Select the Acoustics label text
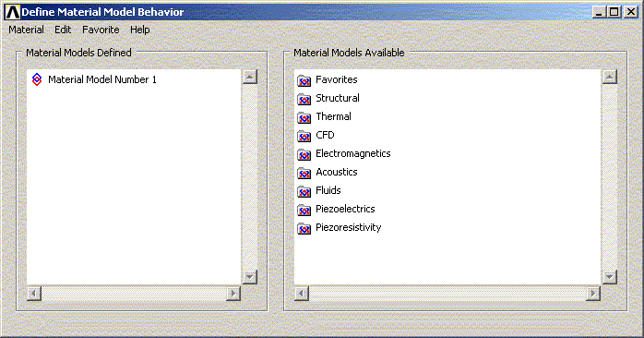This screenshot has width=644, height=338. tap(337, 172)
